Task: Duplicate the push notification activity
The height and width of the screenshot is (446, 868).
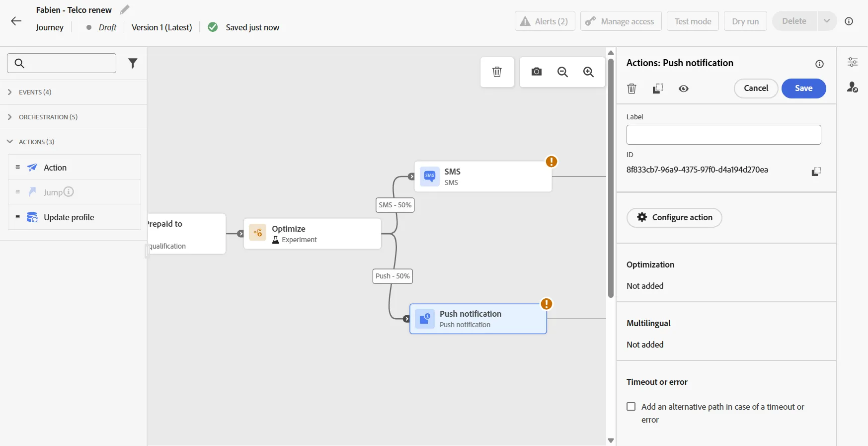Action: (x=657, y=89)
